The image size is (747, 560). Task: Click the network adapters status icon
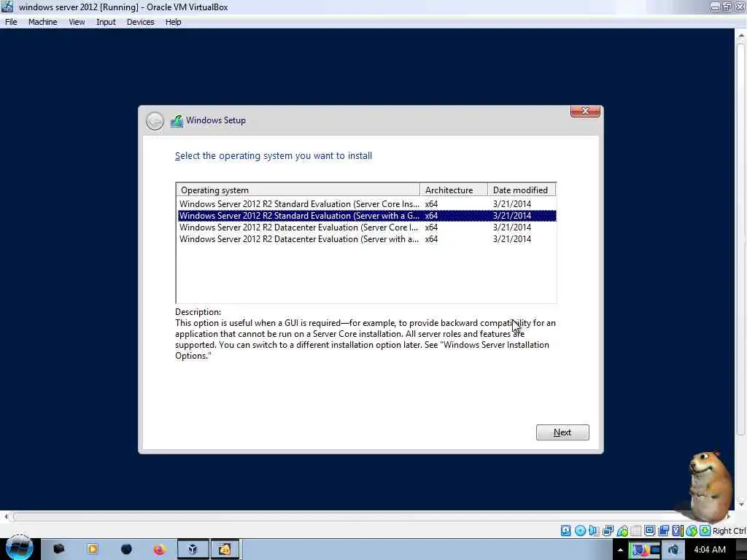click(x=608, y=531)
